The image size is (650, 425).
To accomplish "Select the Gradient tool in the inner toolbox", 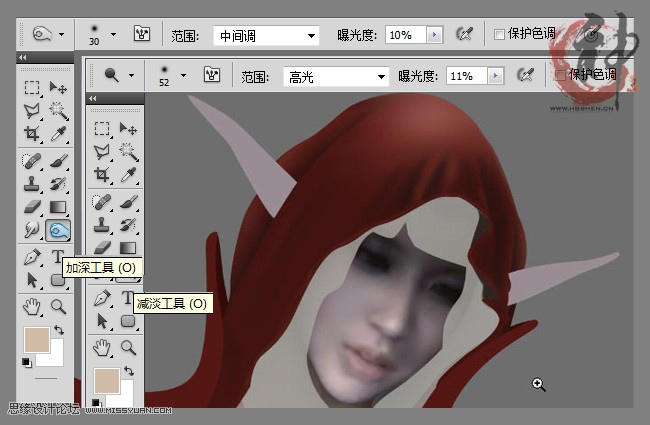I will click(x=128, y=248).
